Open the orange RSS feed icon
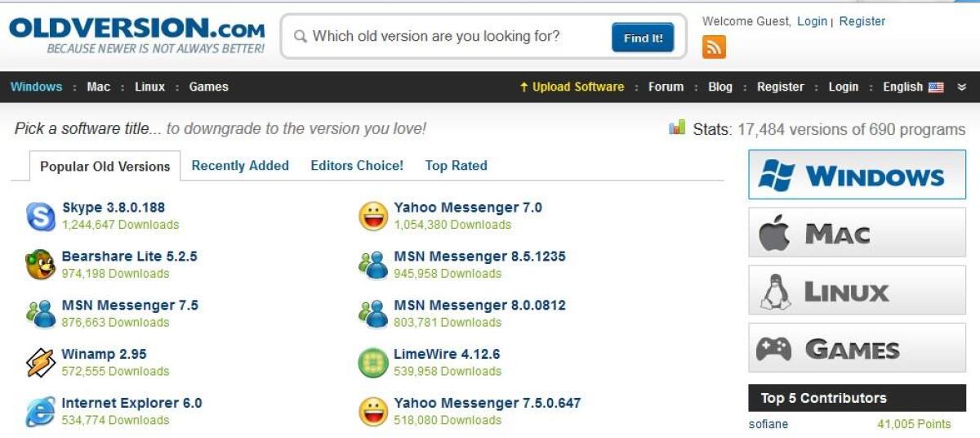 (714, 47)
